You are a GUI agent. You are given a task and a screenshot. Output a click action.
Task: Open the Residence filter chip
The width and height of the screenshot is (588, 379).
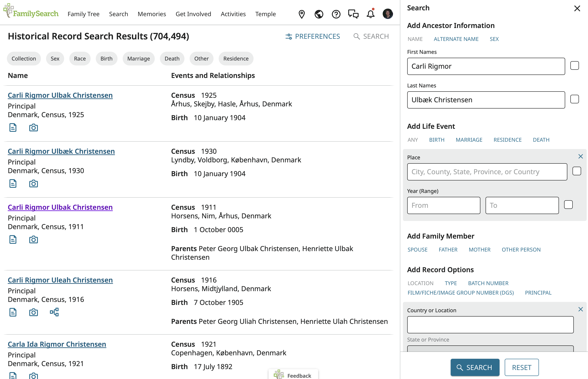point(236,59)
